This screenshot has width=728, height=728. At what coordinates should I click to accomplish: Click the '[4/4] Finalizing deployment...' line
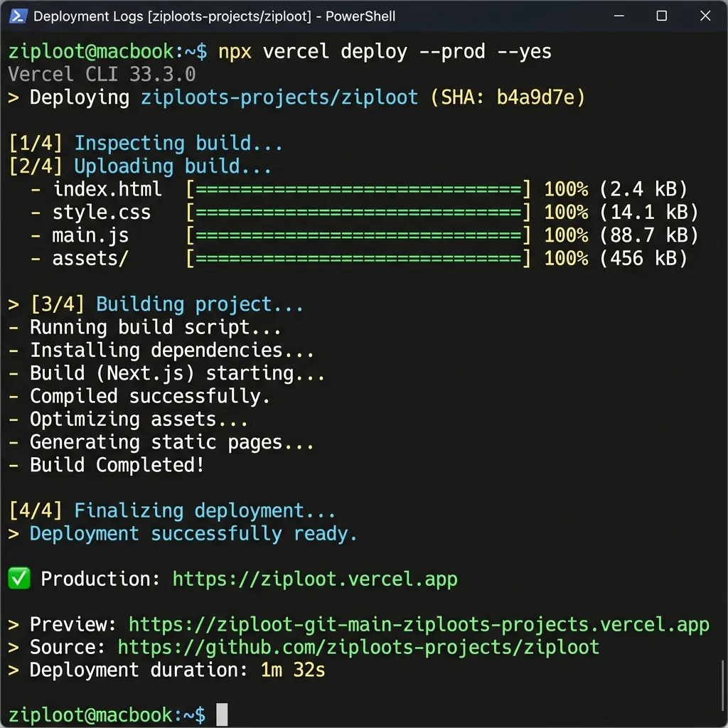(x=172, y=510)
